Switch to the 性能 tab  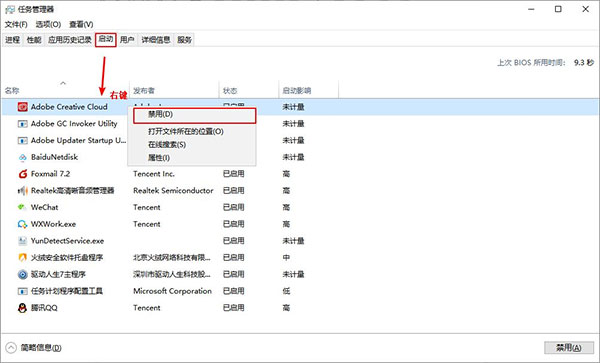point(34,39)
